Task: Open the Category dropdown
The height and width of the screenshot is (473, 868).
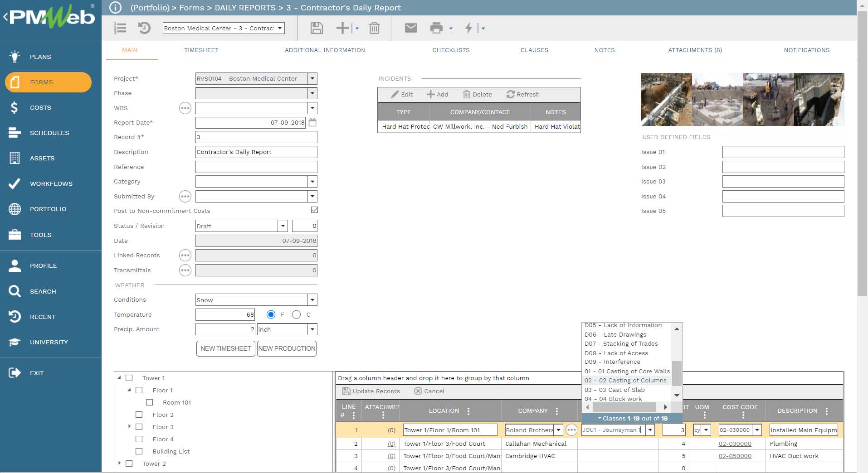Action: click(x=312, y=182)
